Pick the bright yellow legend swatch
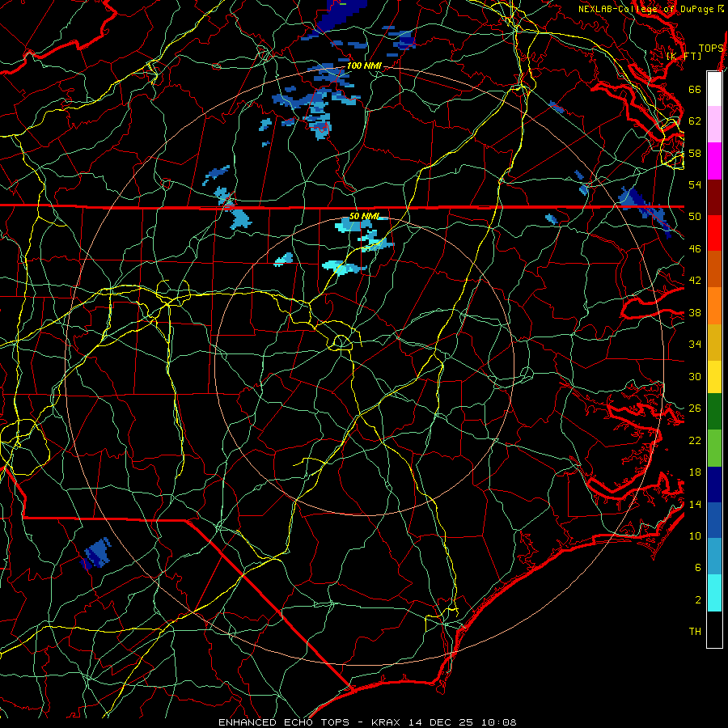 click(714, 376)
